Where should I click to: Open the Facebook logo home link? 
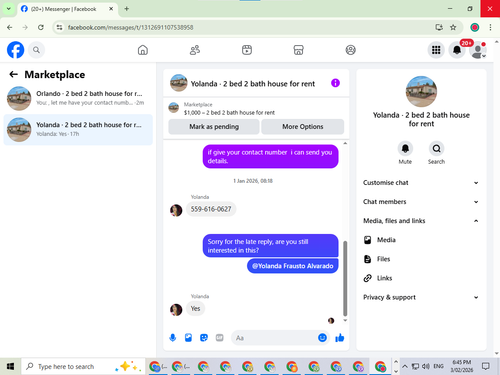click(16, 50)
